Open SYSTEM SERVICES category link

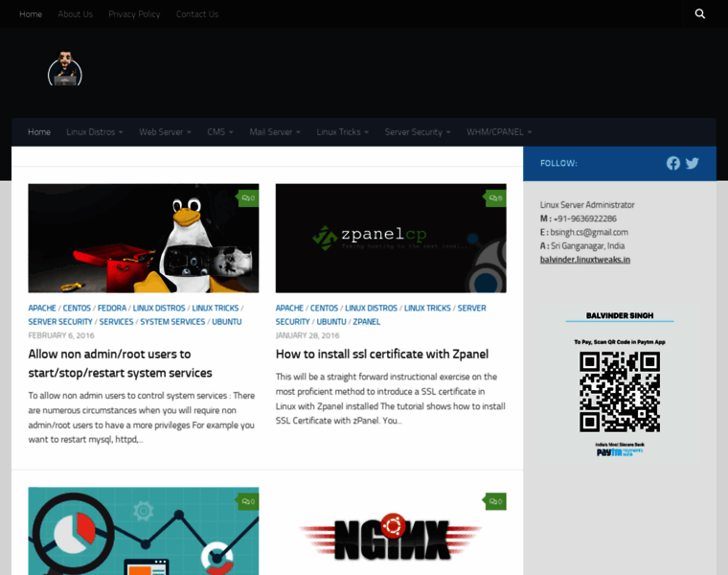tap(172, 321)
